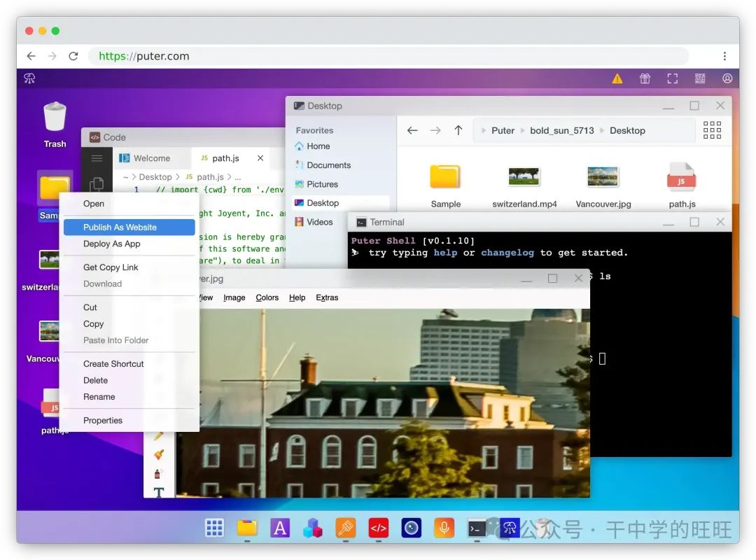
Task: Open the browser three-dot options menu
Action: (725, 56)
